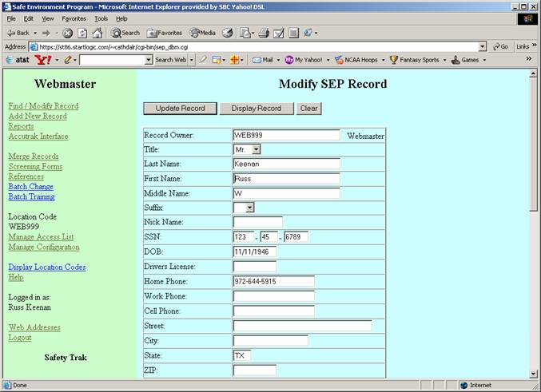Open the Find / Modify Record link
The height and width of the screenshot is (392, 541).
click(x=43, y=106)
